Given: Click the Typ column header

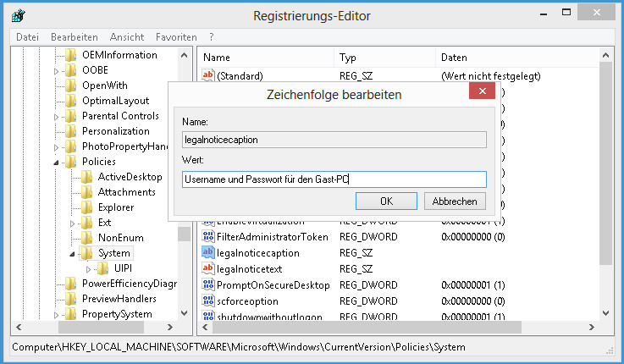Looking at the screenshot, I should [x=385, y=58].
